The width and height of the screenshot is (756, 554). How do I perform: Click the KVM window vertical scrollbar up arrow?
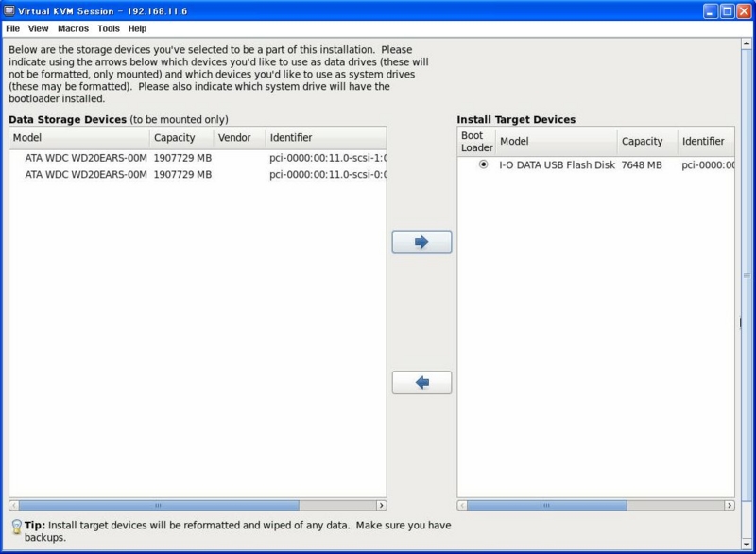pyautogui.click(x=747, y=43)
